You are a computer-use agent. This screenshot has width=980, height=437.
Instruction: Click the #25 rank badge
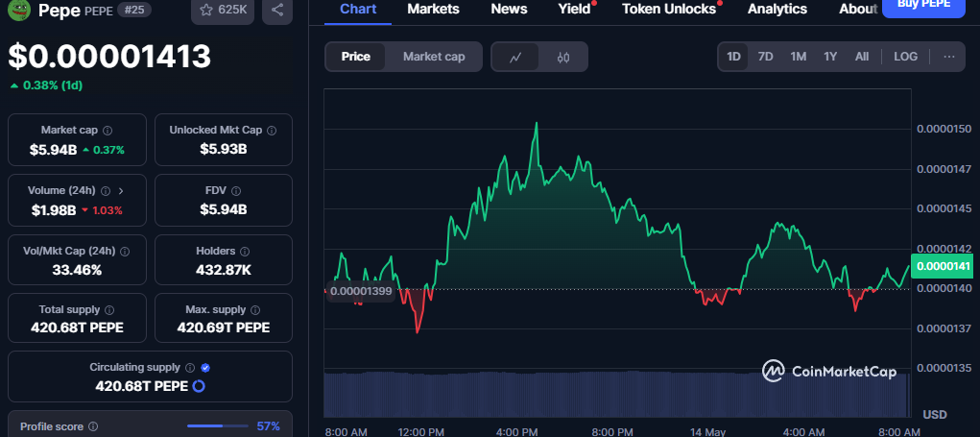click(132, 10)
